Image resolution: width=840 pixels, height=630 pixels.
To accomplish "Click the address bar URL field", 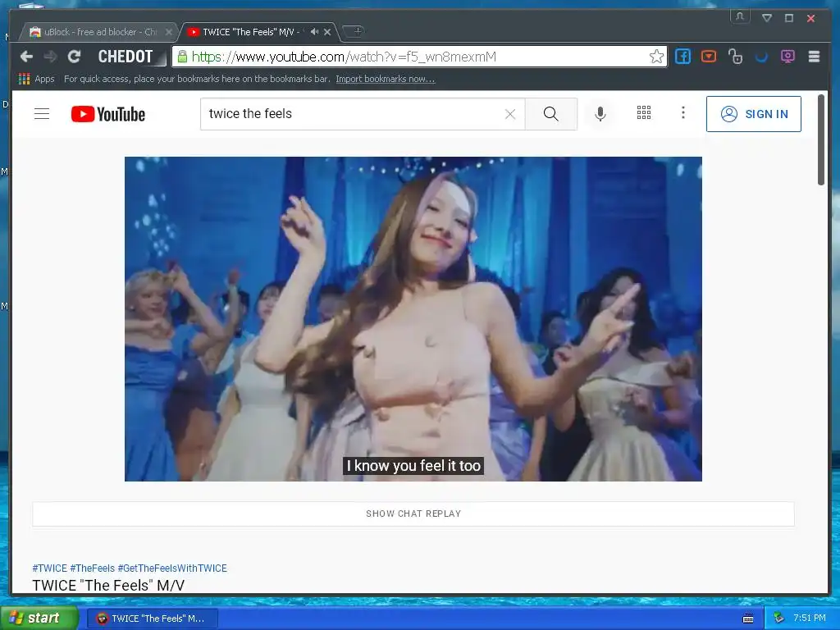I will [419, 57].
